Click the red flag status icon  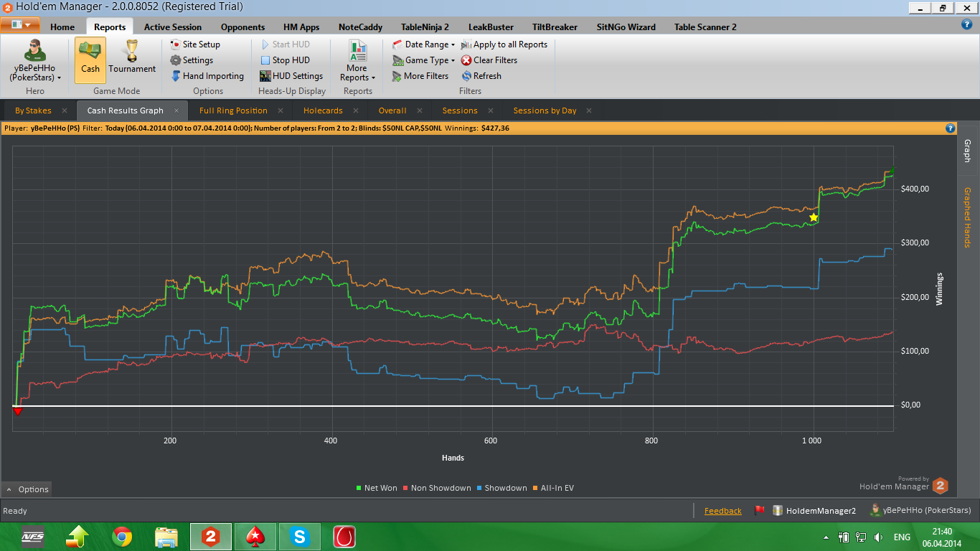pos(759,511)
